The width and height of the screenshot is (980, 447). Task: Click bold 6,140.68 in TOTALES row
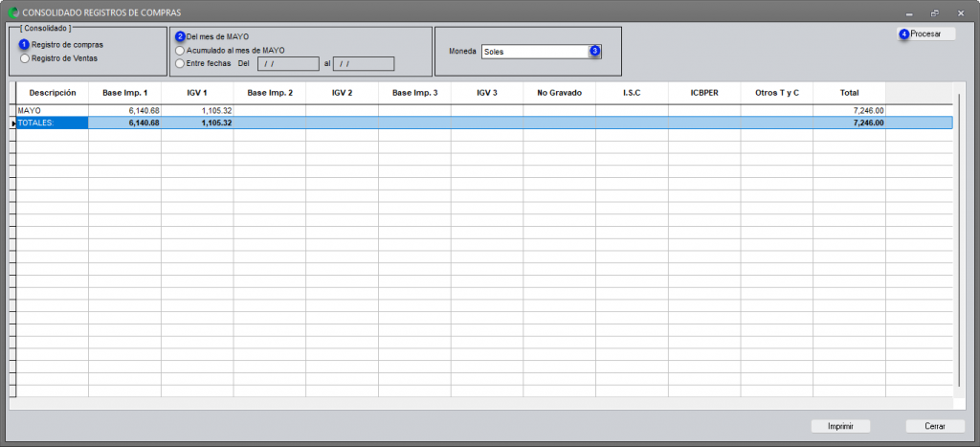point(144,123)
